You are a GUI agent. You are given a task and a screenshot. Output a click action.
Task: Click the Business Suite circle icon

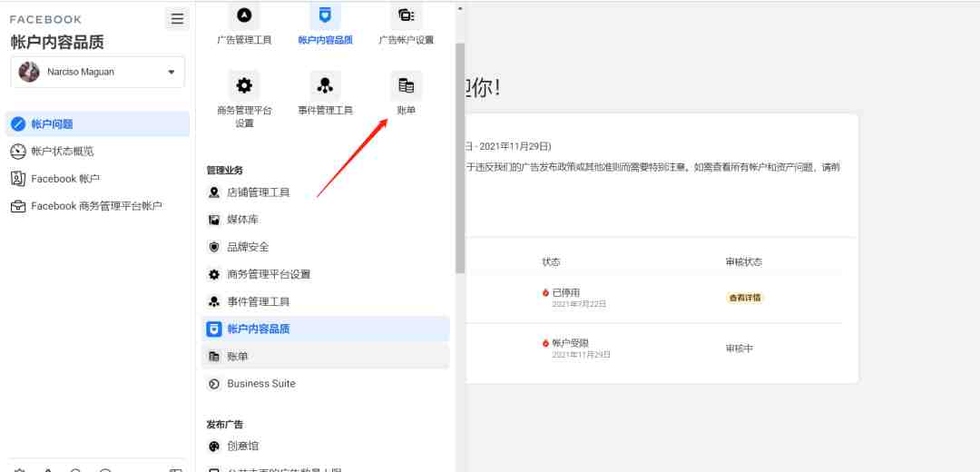pyautogui.click(x=214, y=384)
